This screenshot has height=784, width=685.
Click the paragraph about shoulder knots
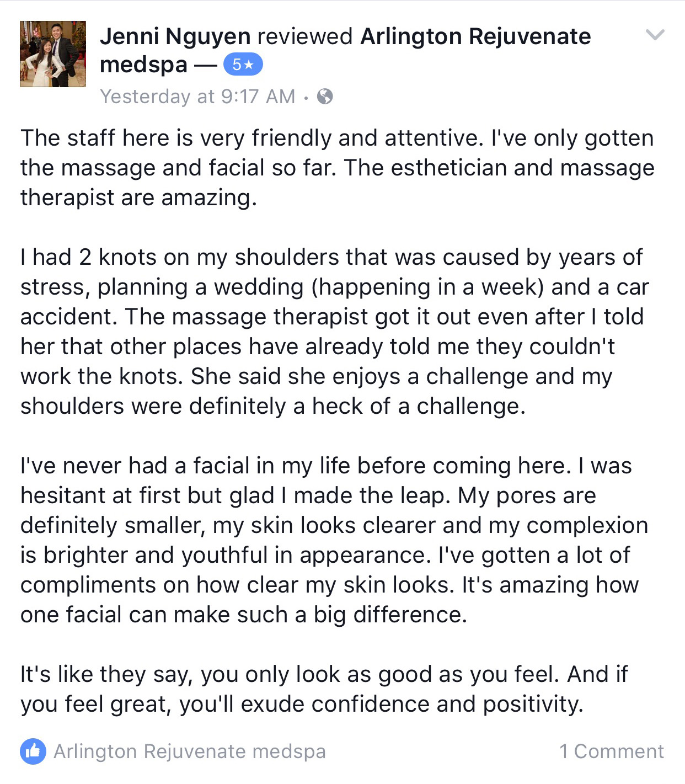pyautogui.click(x=335, y=332)
